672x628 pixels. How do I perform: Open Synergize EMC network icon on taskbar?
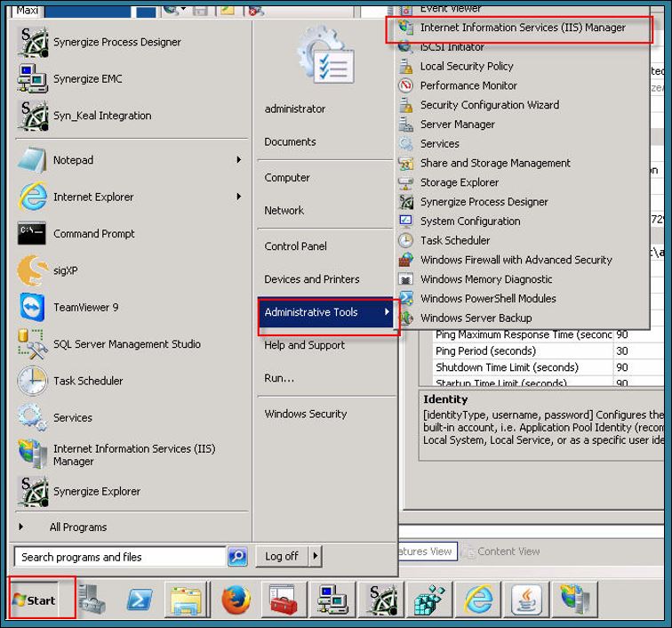pos(332,600)
